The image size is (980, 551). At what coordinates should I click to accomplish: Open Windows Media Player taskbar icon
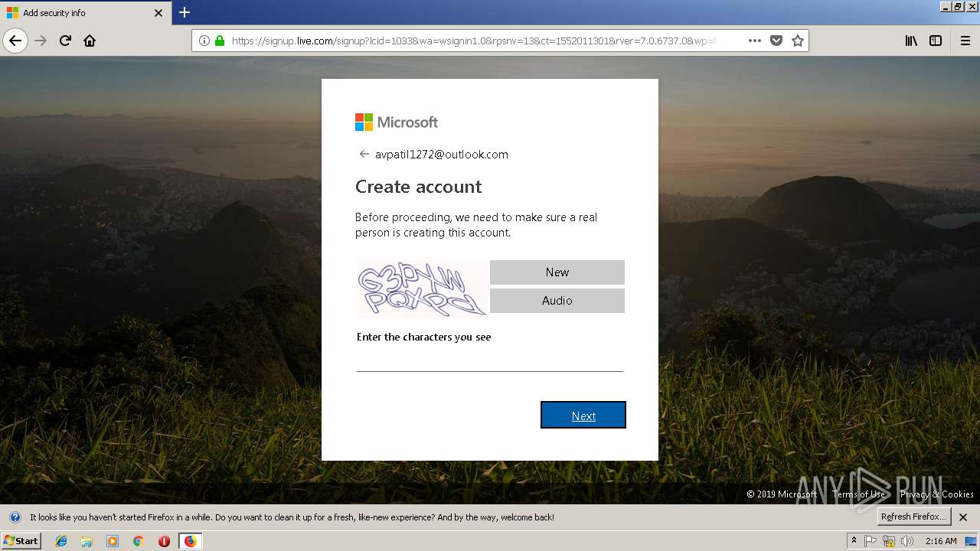pos(113,541)
